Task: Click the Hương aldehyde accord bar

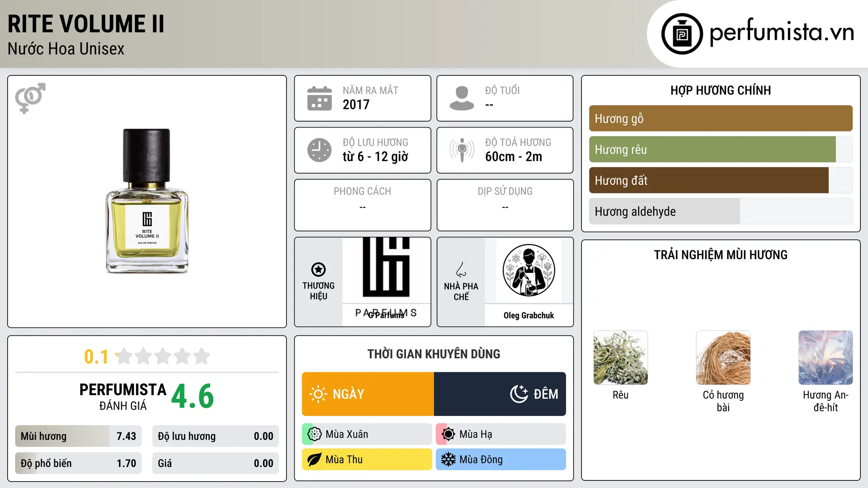Action: [x=721, y=211]
